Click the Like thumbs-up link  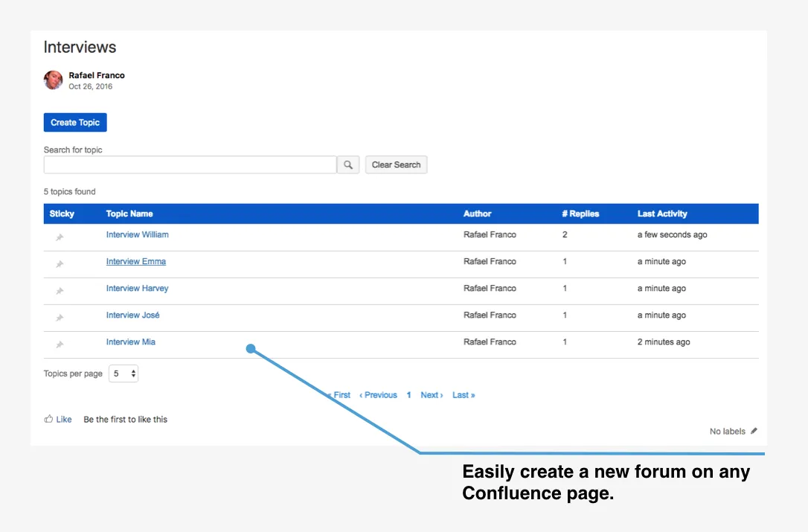point(58,419)
